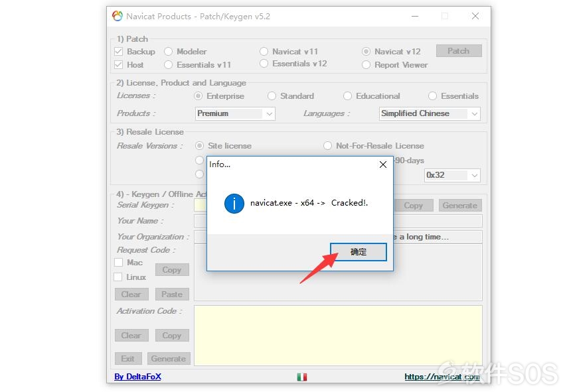The height and width of the screenshot is (392, 567).
Task: Click the Navicat logo in the title bar
Action: [118, 17]
